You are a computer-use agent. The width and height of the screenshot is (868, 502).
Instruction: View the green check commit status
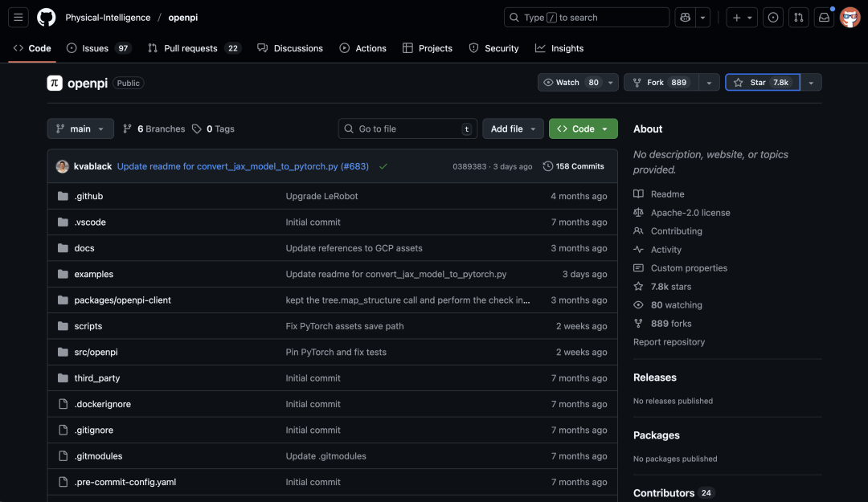tap(383, 166)
